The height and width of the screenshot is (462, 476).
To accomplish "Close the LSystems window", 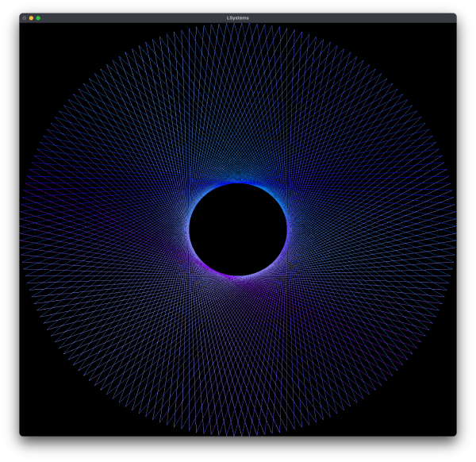I will pos(25,17).
